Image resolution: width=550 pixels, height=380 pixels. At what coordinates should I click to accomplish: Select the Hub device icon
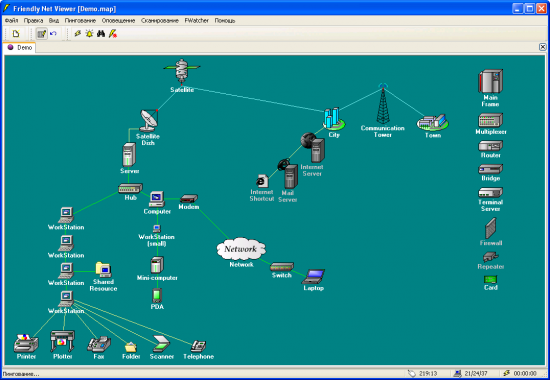pos(130,188)
